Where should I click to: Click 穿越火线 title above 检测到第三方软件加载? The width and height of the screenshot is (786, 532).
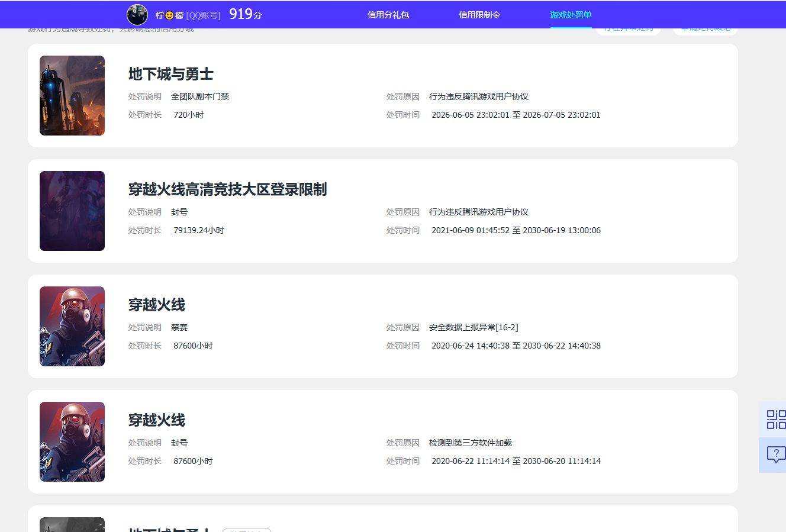click(157, 420)
